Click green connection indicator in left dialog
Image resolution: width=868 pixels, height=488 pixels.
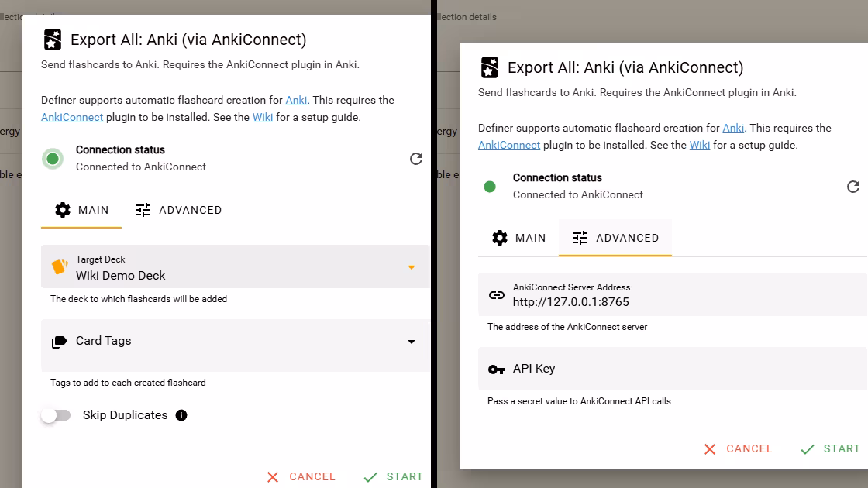click(x=53, y=159)
